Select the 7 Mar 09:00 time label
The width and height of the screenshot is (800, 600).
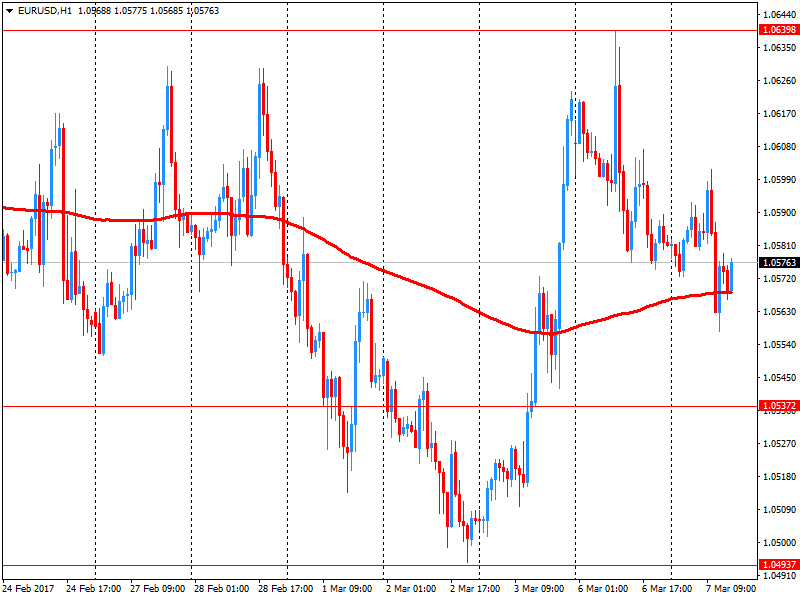[x=731, y=588]
